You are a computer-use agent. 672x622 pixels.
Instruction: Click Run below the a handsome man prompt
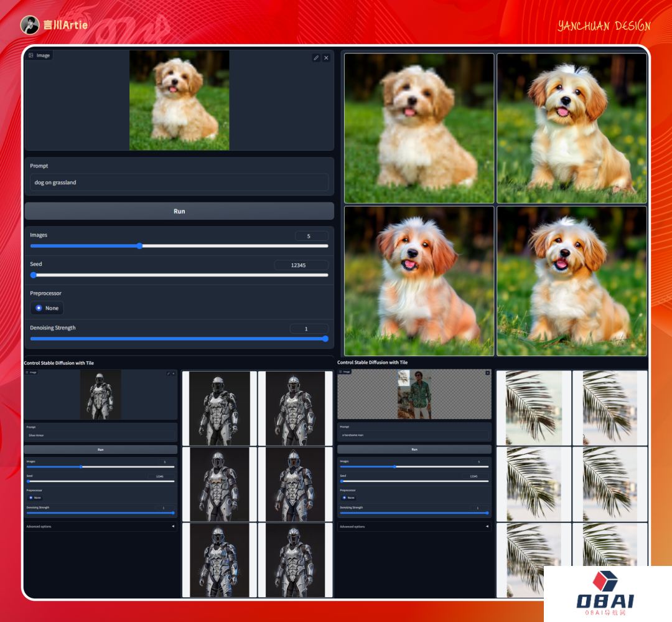[414, 450]
